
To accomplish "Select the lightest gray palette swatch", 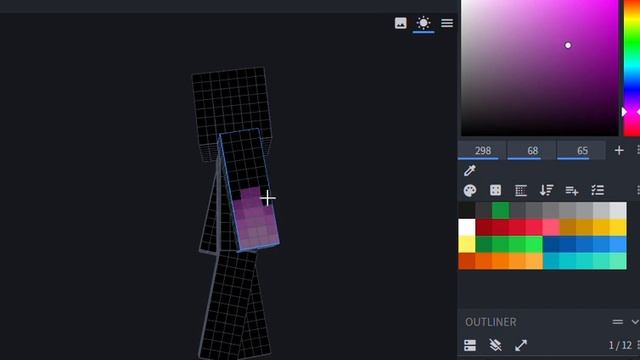I will 618,210.
